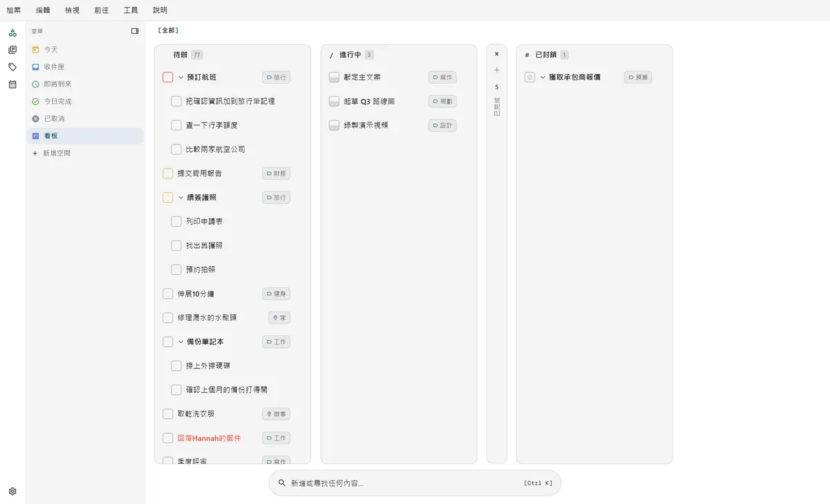Open the 檔案 menu
830x504 pixels.
click(14, 10)
